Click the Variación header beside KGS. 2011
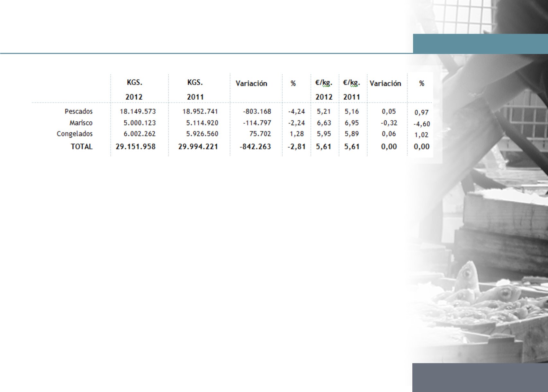Screen dimensions: 548x392 (x=251, y=84)
